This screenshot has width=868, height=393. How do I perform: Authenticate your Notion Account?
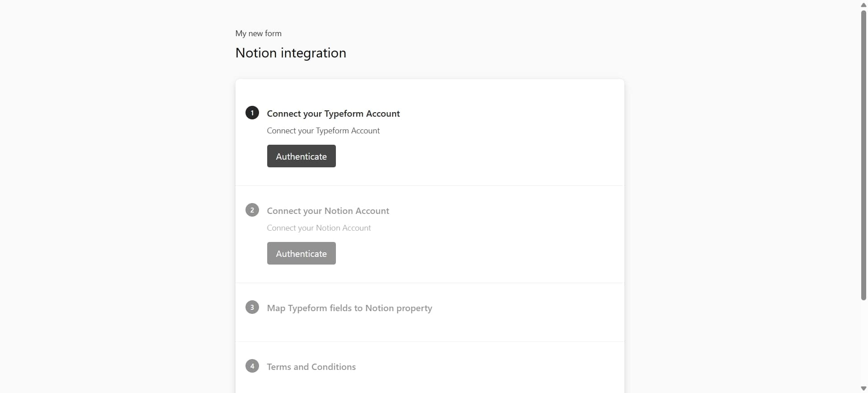(x=301, y=253)
